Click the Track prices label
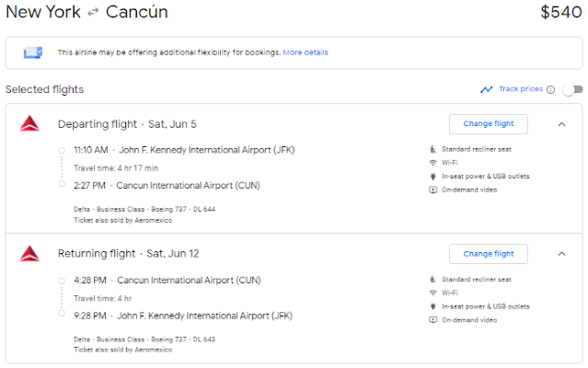 (520, 89)
